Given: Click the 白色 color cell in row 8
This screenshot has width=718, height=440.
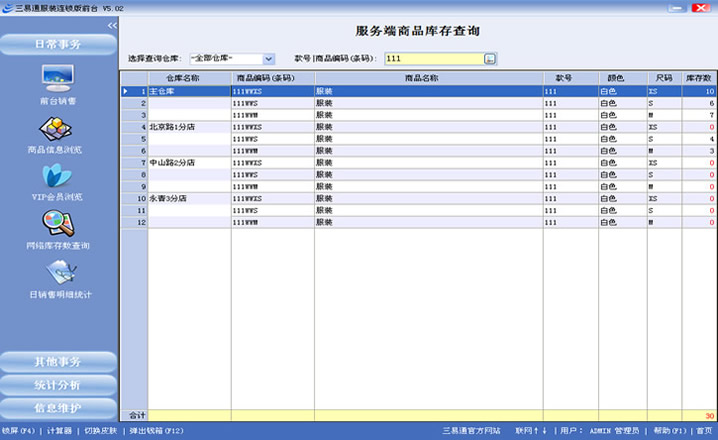Looking at the screenshot, I should tap(623, 174).
